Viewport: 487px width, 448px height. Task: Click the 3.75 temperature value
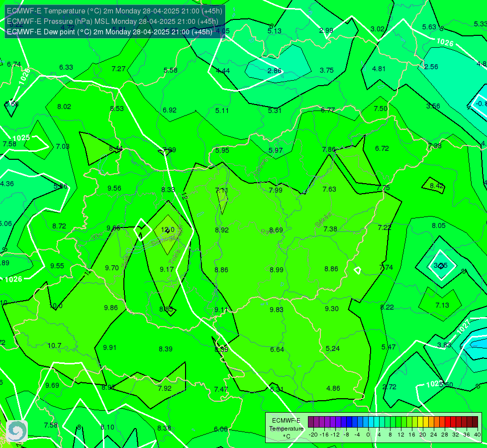tap(327, 70)
